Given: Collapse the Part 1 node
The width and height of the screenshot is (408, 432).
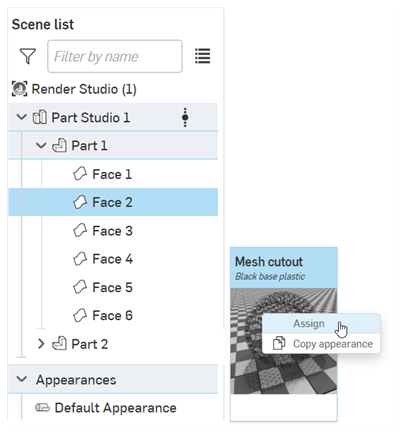Looking at the screenshot, I should click(x=41, y=146).
